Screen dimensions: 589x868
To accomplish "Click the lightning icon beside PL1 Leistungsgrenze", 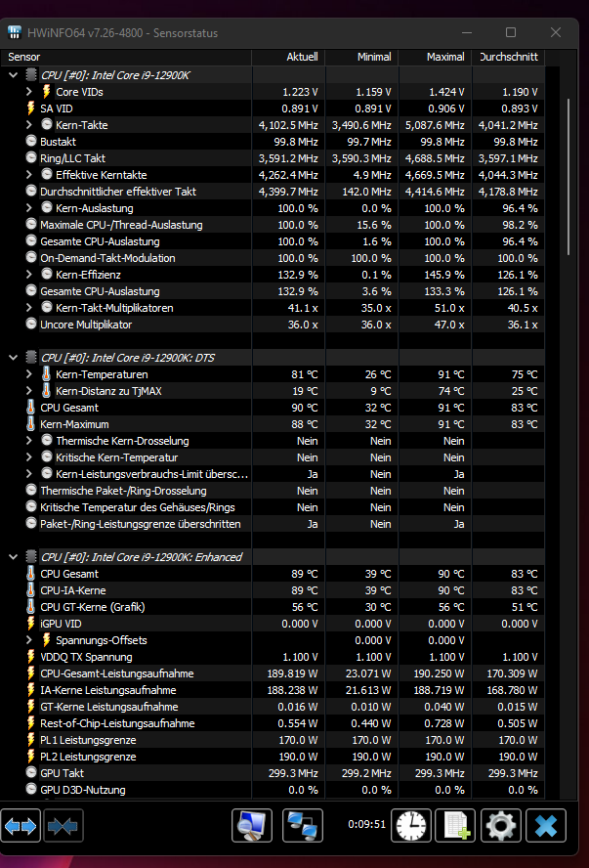I will [31, 740].
